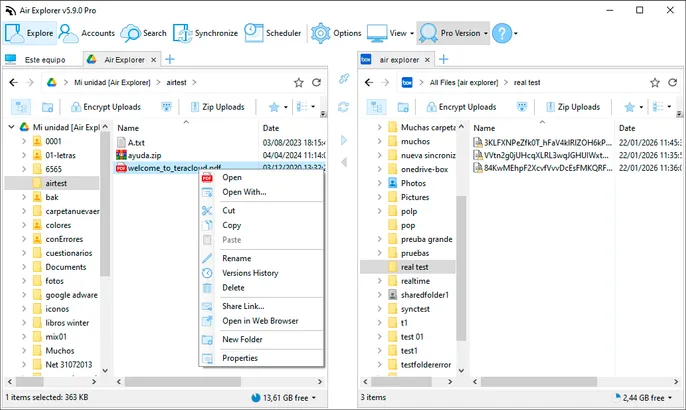Select the colores folder
The width and height of the screenshot is (686, 410).
tap(58, 225)
